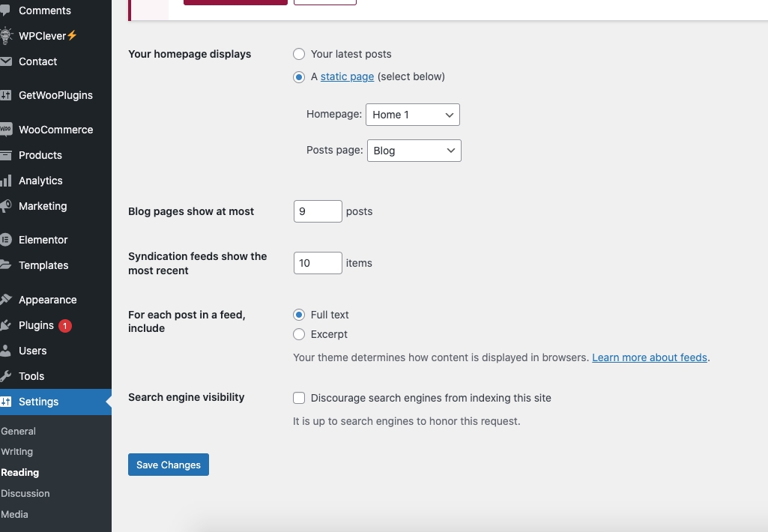Focus the blog pages post count field
768x532 pixels.
[x=318, y=211]
